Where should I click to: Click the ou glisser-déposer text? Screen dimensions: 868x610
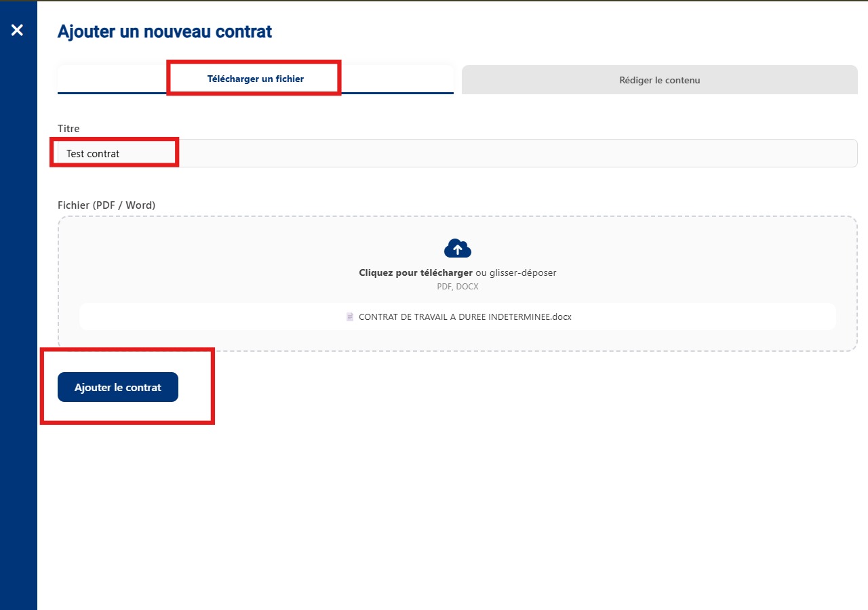tap(516, 272)
